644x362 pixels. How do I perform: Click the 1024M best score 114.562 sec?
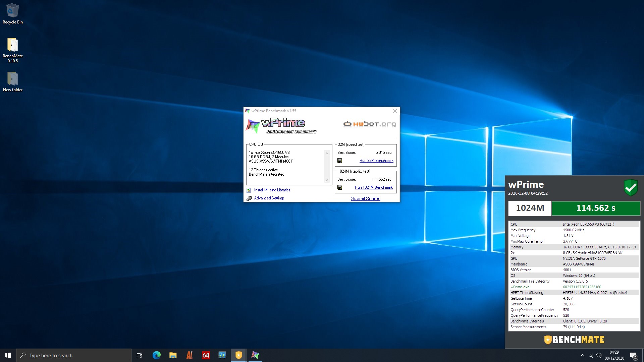click(381, 179)
